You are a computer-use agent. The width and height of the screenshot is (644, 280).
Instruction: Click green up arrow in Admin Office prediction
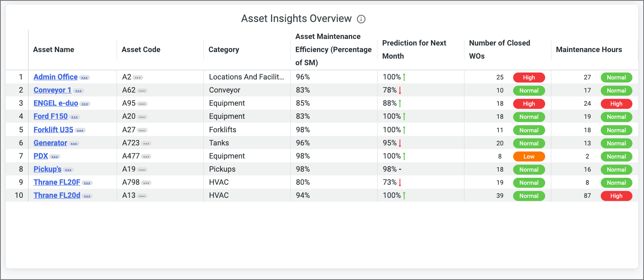pos(404,77)
